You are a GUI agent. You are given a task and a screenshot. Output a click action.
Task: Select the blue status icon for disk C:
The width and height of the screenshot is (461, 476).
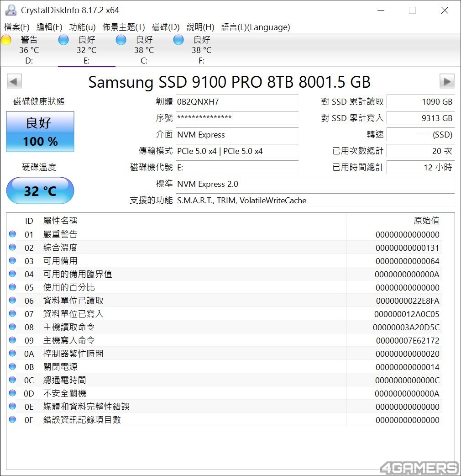(121, 40)
